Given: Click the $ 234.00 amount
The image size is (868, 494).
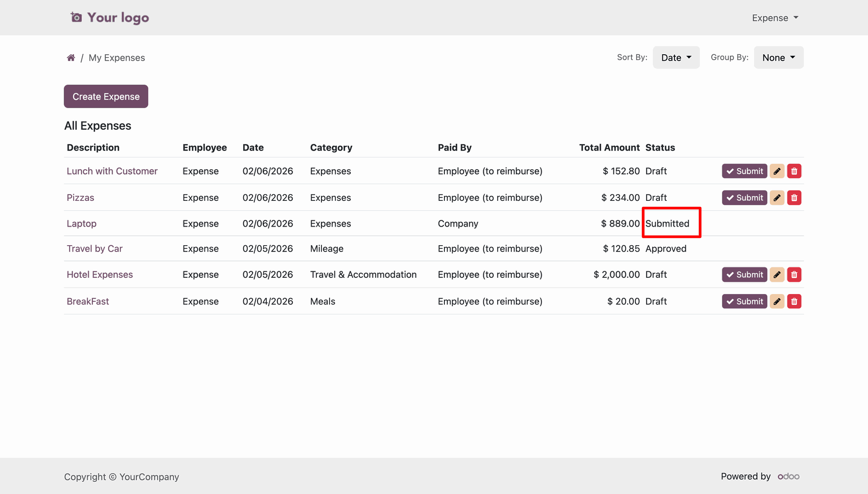Looking at the screenshot, I should coord(620,198).
